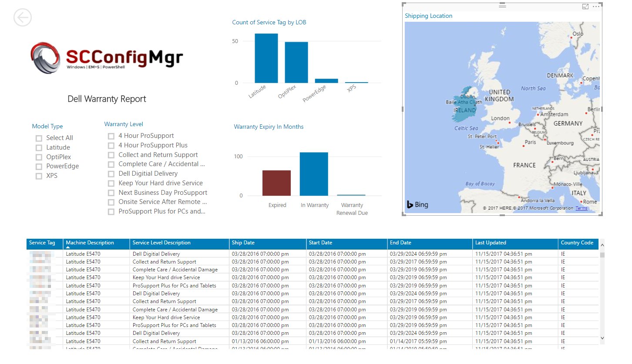Click the London label on the map
Viewport: 632px width, 364px height.
coord(500,118)
